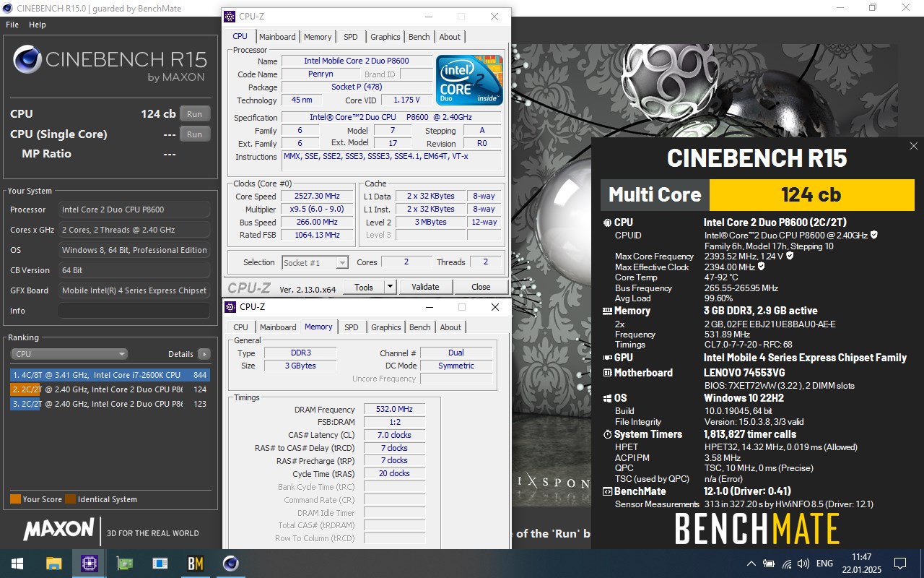
Task: Switch to SPD tab in upper CPU-Z
Action: pyautogui.click(x=350, y=37)
